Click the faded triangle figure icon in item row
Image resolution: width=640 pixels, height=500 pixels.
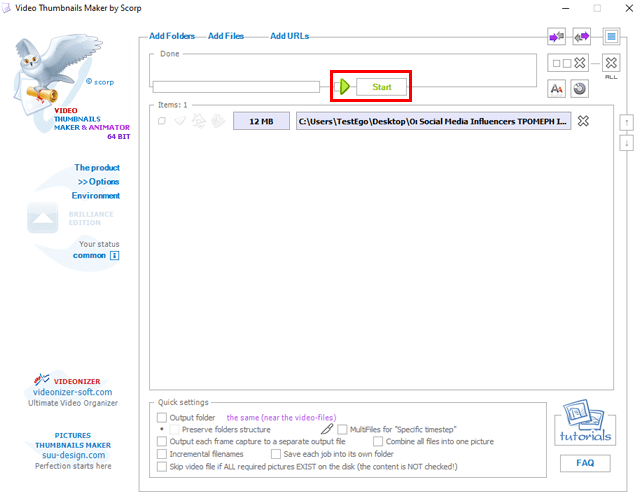coord(199,121)
